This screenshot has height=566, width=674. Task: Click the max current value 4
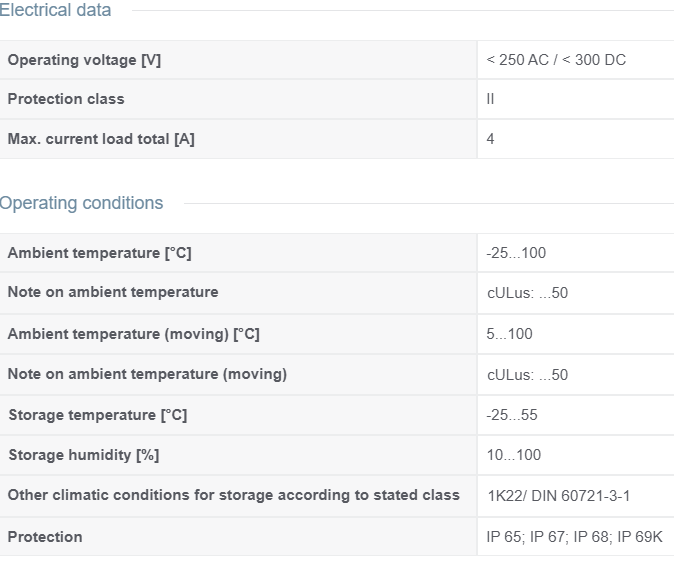click(x=490, y=139)
